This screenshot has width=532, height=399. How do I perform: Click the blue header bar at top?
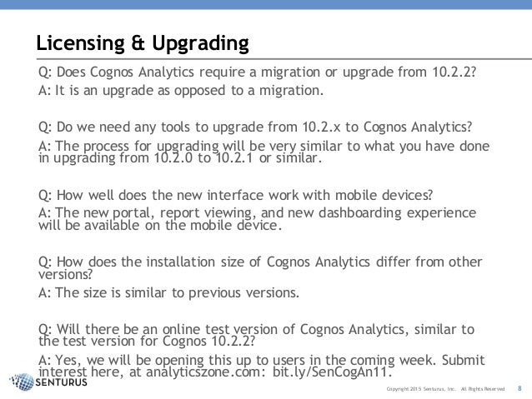[266, 4]
